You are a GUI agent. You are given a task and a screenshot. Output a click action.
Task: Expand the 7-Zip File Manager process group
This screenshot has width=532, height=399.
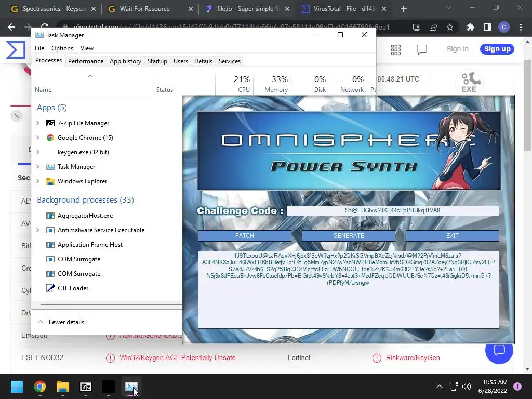38,123
